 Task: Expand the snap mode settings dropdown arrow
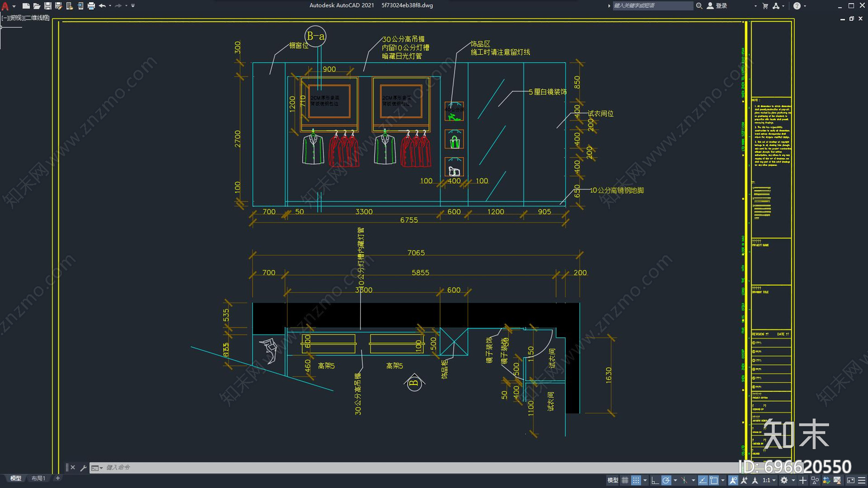(x=645, y=480)
